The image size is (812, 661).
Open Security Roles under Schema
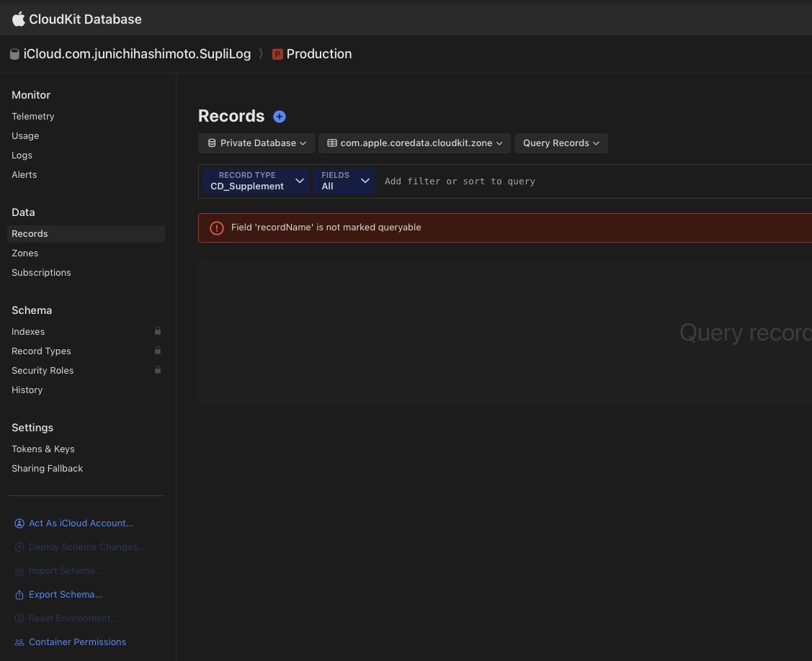click(43, 371)
